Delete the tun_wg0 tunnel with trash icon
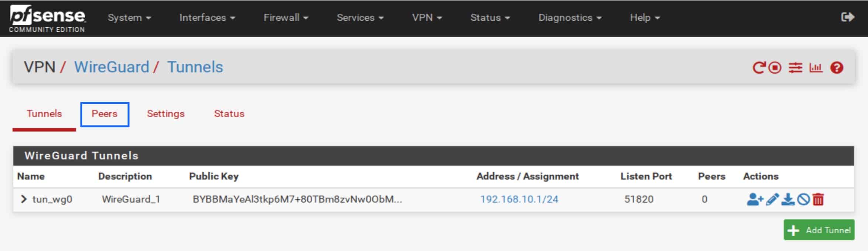This screenshot has height=251, width=868. (x=818, y=199)
